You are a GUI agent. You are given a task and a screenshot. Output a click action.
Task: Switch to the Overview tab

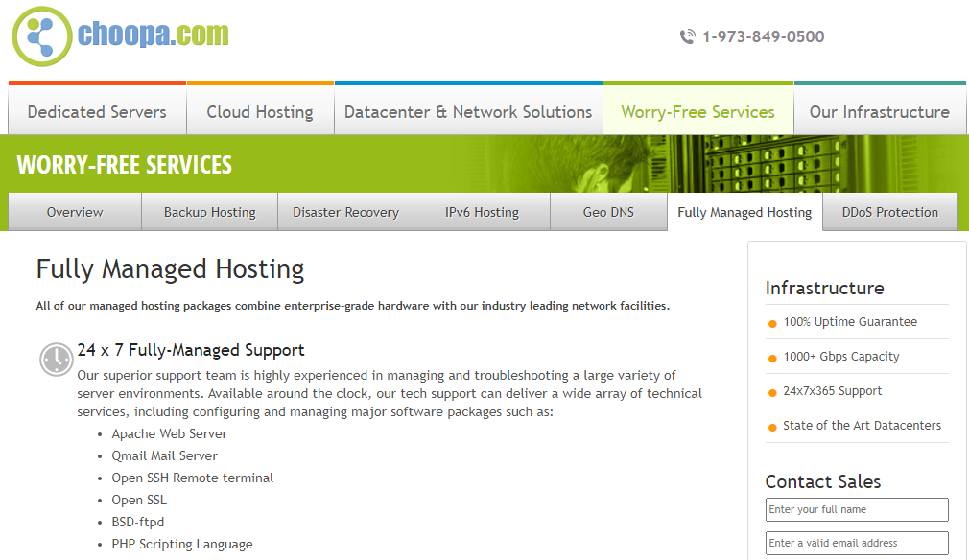click(75, 212)
